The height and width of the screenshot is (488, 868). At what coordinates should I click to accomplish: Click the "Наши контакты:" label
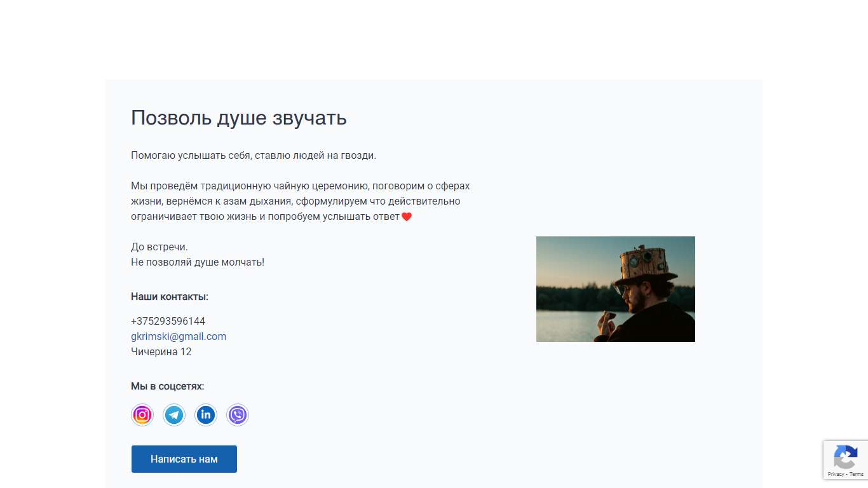tap(170, 297)
